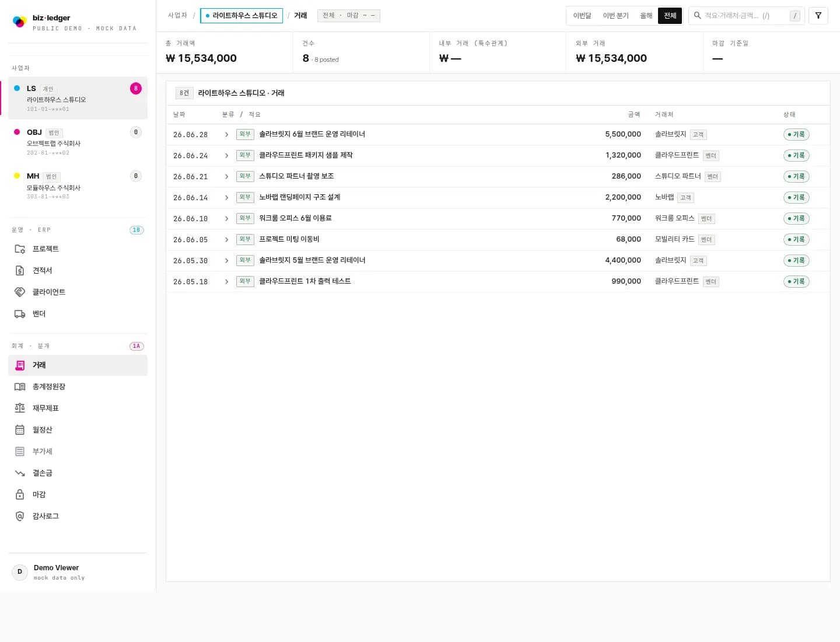Expand the 솔라브릿지 6월 브랜드 운영 리테이너 row
The image size is (840, 642).
point(227,135)
